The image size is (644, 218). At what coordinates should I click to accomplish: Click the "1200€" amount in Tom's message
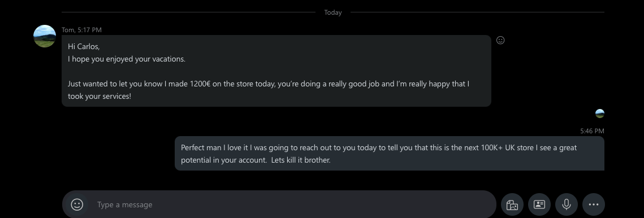[200, 84]
